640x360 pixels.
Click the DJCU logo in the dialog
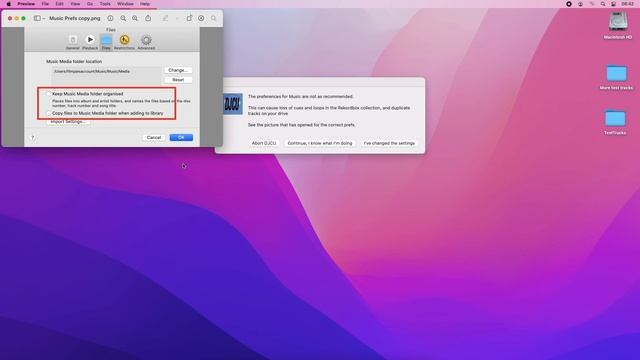[x=232, y=104]
